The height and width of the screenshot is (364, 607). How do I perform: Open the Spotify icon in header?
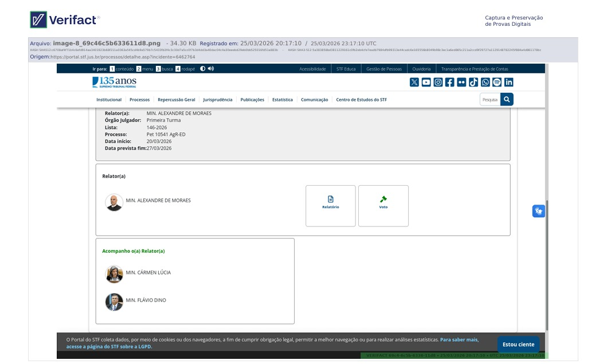[x=497, y=82]
